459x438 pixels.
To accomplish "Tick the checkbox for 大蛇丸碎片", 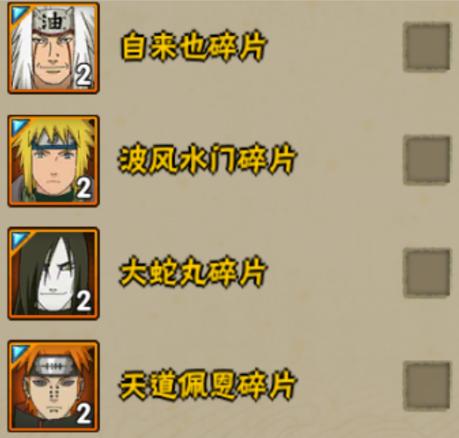I will 427,272.
